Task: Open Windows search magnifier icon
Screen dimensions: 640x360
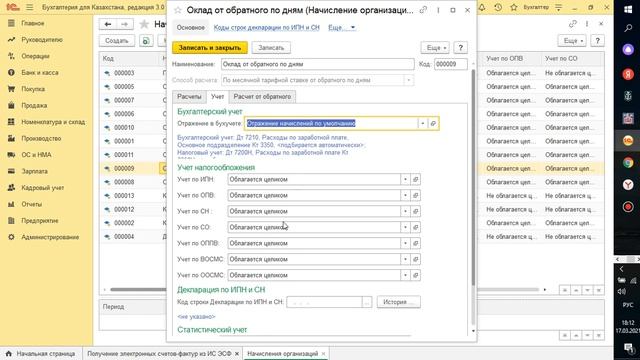Action: [628, 28]
